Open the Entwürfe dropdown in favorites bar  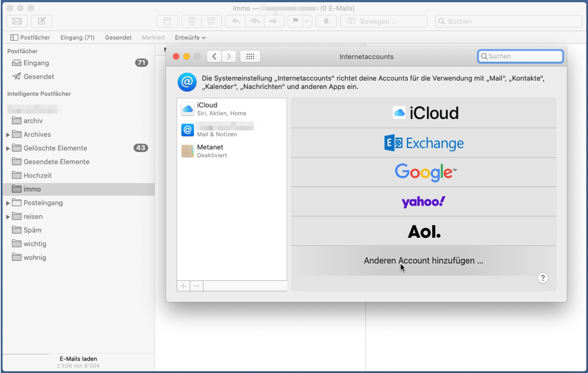point(190,38)
